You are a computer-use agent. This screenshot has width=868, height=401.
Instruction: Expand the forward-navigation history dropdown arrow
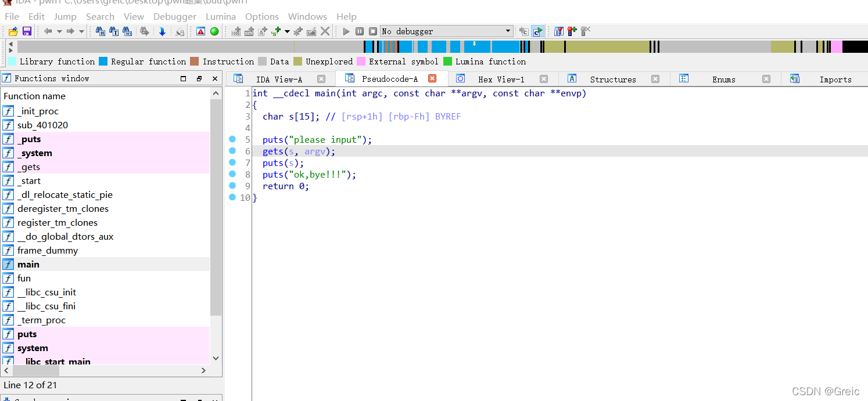(81, 31)
